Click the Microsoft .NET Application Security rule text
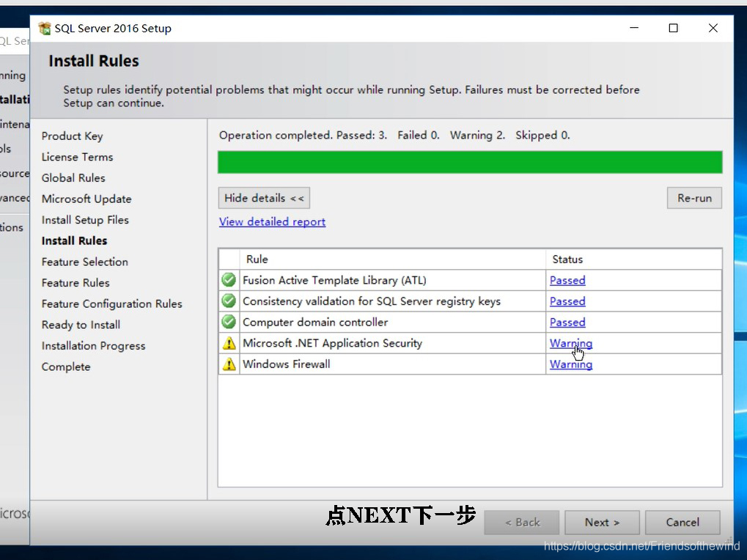The width and height of the screenshot is (747, 560). (x=333, y=343)
